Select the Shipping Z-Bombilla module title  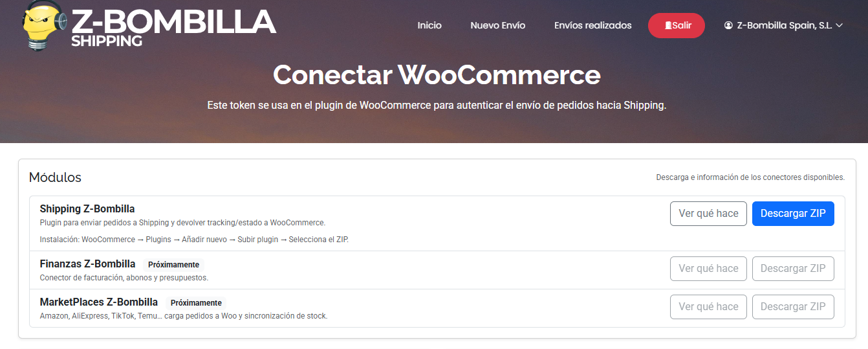coord(87,209)
